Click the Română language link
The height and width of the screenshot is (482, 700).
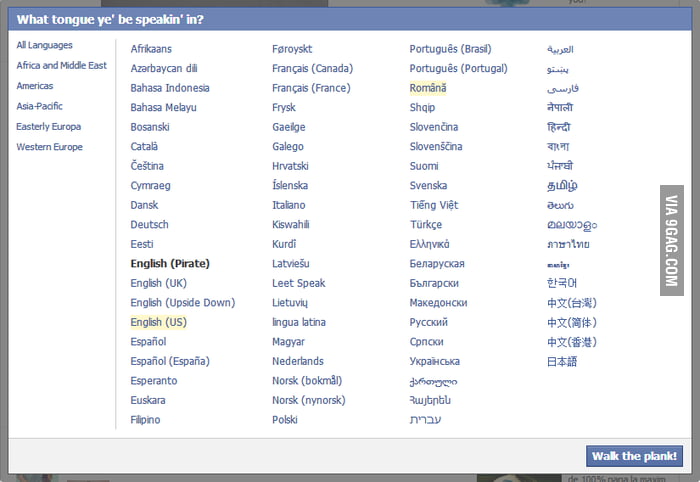[x=428, y=88]
